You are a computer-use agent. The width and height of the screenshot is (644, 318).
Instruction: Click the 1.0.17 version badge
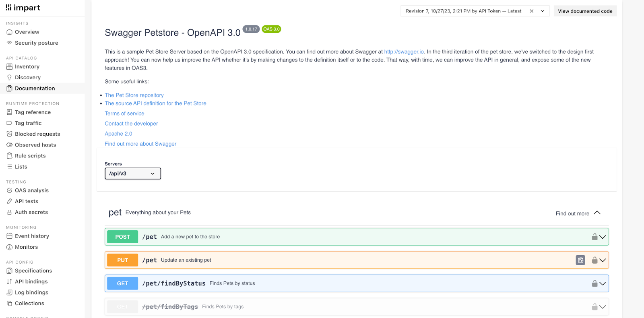click(251, 29)
